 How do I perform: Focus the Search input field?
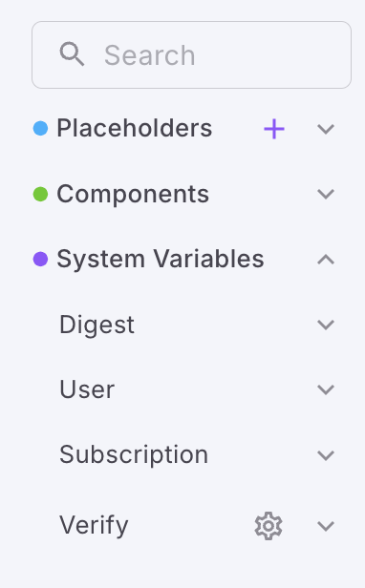pyautogui.click(x=191, y=54)
